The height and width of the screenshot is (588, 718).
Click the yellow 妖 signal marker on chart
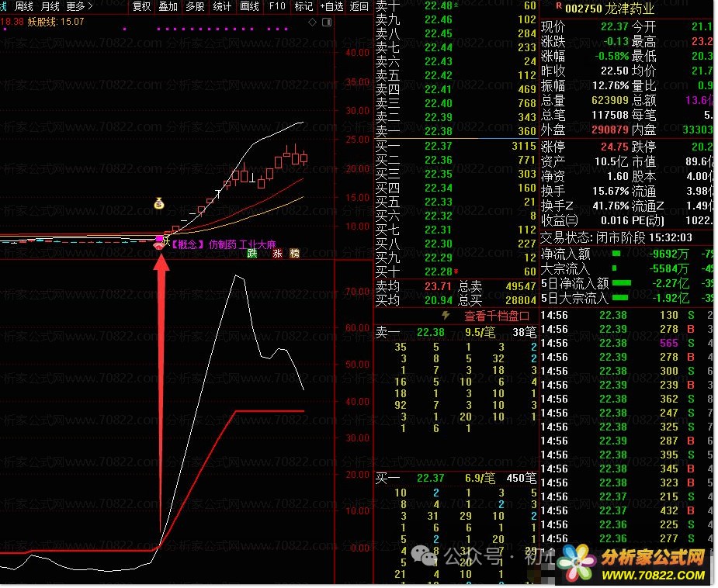pos(167,240)
